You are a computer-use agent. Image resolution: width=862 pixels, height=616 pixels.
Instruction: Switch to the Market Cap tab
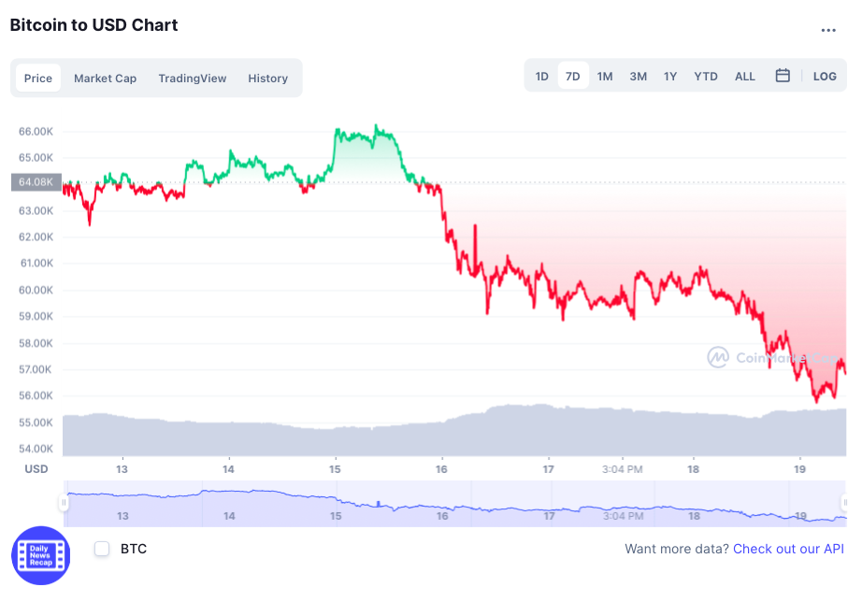tap(105, 78)
